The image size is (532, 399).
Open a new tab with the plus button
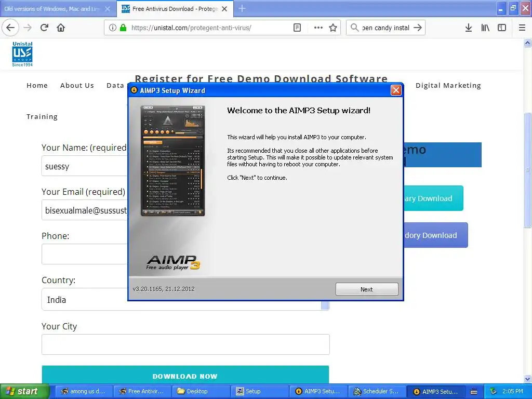click(x=242, y=8)
